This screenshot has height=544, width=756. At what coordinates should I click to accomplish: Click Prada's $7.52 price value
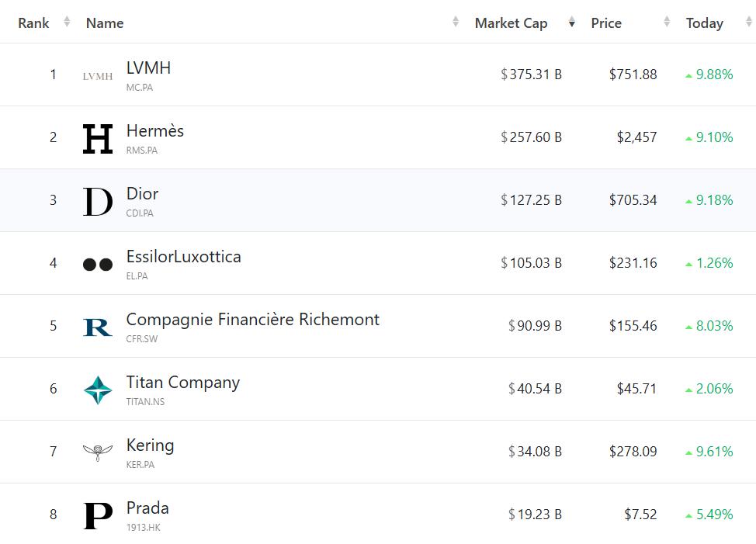pos(640,515)
